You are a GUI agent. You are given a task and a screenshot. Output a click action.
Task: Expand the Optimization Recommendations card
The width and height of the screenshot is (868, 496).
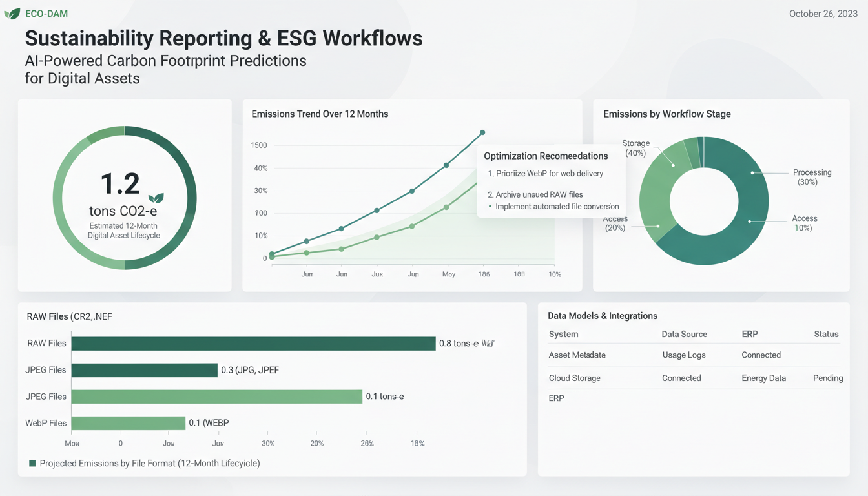pos(546,156)
